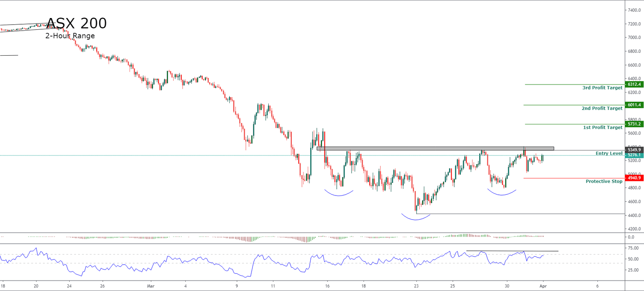Click the 'Apr' date axis label
This screenshot has height=291, width=644.
[543, 287]
